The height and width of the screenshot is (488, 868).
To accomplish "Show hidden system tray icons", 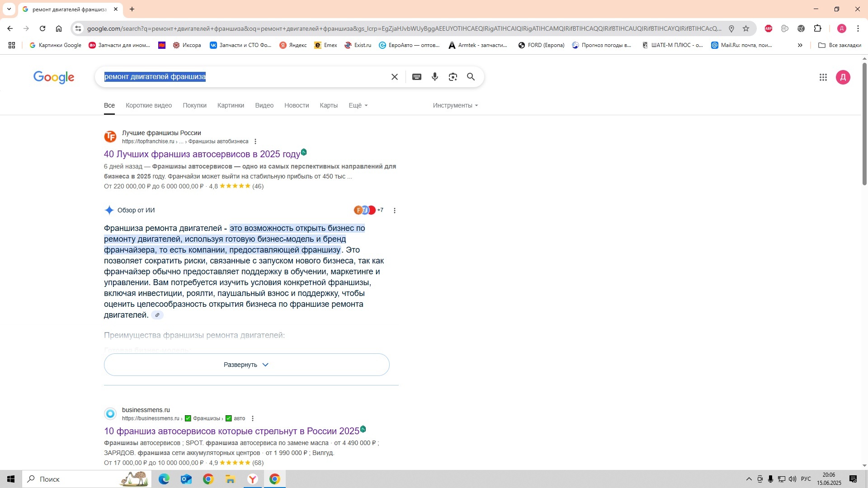I will 749,479.
